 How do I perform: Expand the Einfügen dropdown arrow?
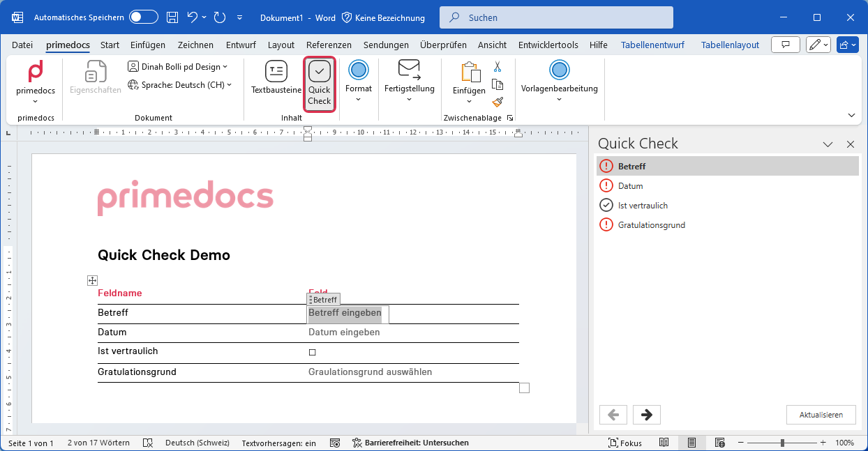click(470, 102)
